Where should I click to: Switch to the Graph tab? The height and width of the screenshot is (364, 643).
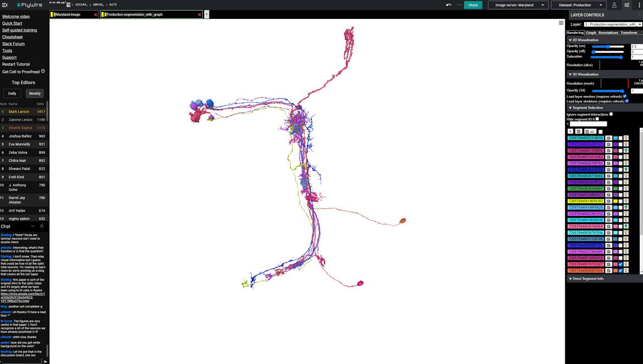click(591, 33)
